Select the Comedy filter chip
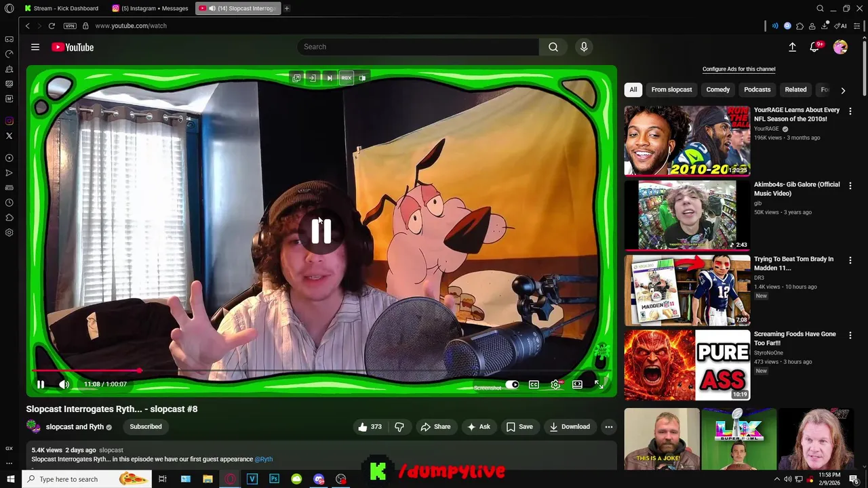 coord(718,89)
